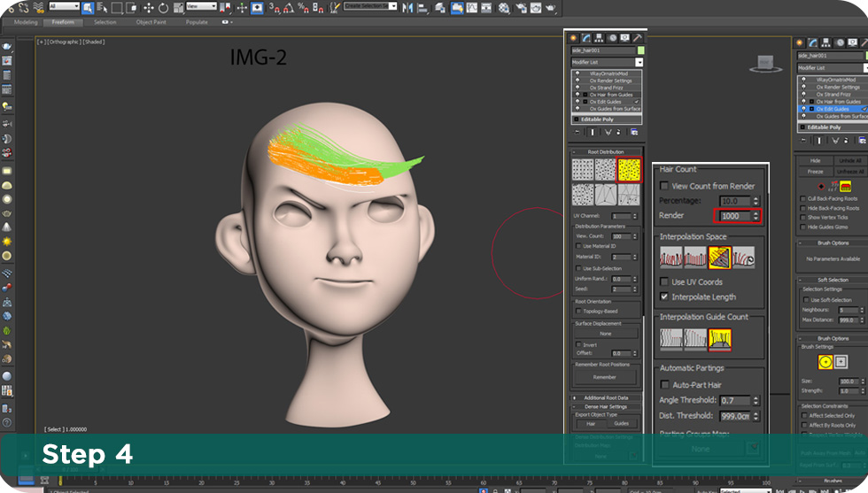868x493 pixels.
Task: Open the Utilities hammer panel icon
Action: [x=638, y=39]
